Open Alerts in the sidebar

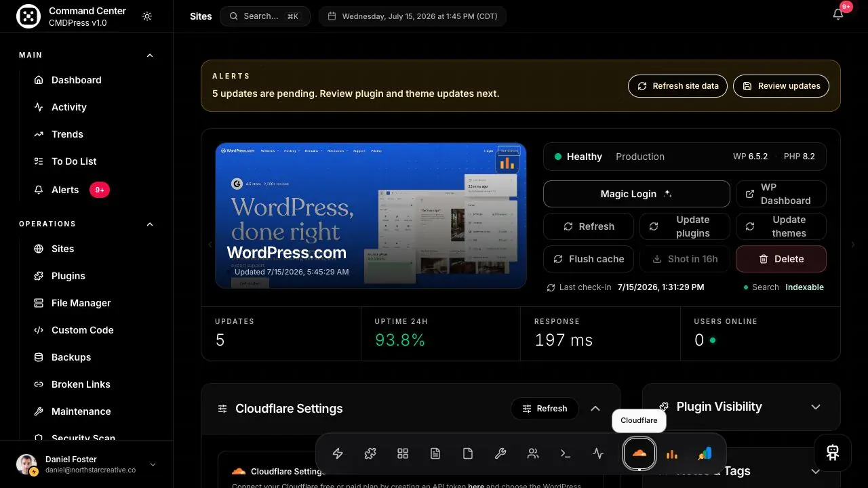point(65,190)
